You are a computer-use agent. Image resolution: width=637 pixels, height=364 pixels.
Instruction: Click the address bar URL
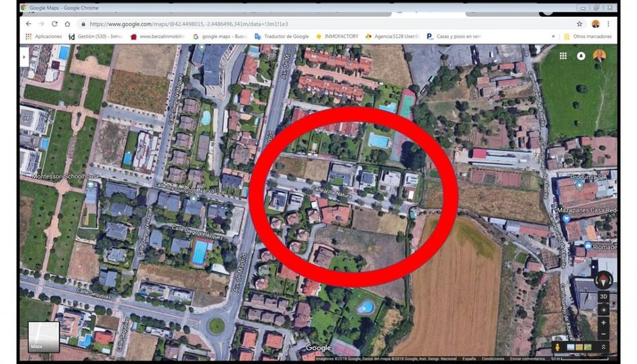[189, 24]
